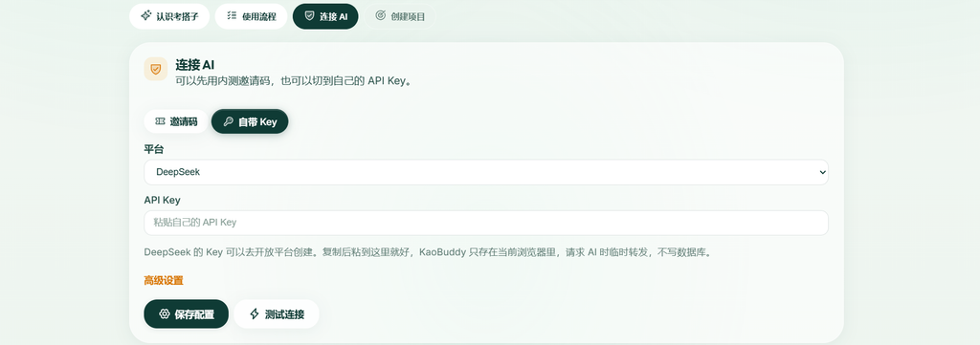980x345 pixels.
Task: Click the shield icon in 连接 AI tab
Action: [309, 15]
